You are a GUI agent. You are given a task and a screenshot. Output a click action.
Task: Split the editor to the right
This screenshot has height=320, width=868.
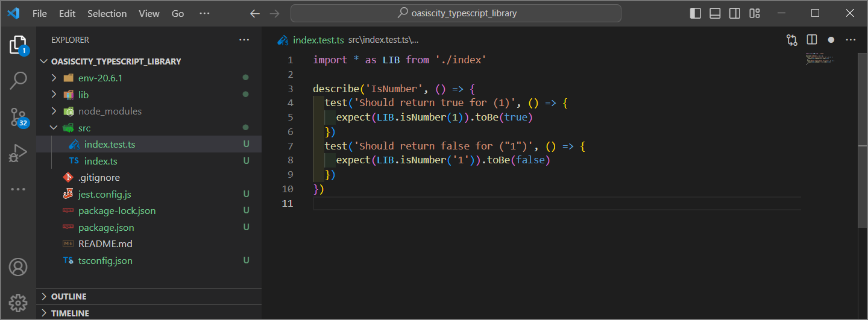pyautogui.click(x=812, y=40)
